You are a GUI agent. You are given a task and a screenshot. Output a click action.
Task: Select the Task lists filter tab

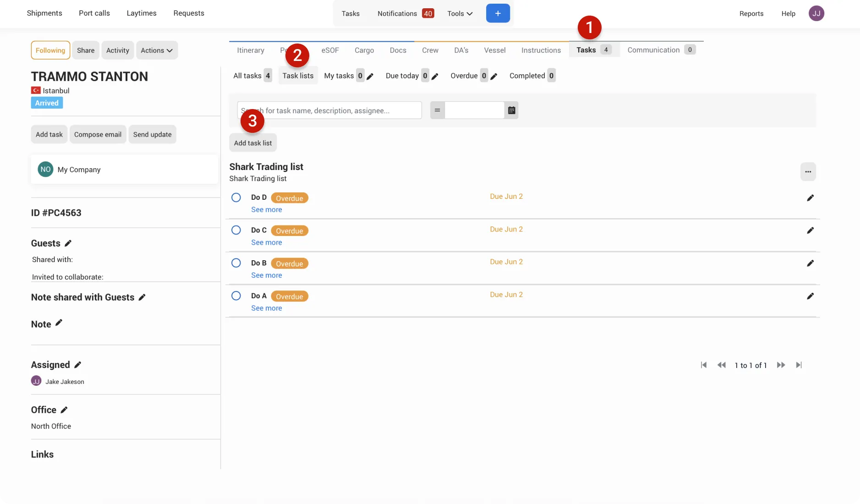298,76
